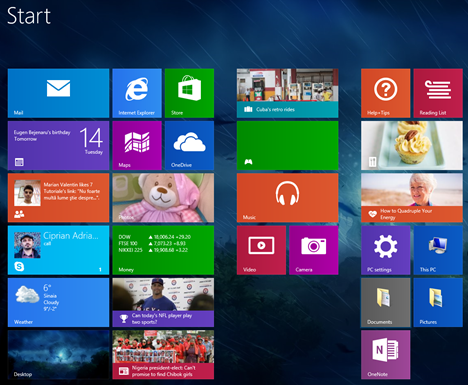Viewport: 468px width, 385px height.
Task: Open the OneNote tile
Action: [x=386, y=355]
